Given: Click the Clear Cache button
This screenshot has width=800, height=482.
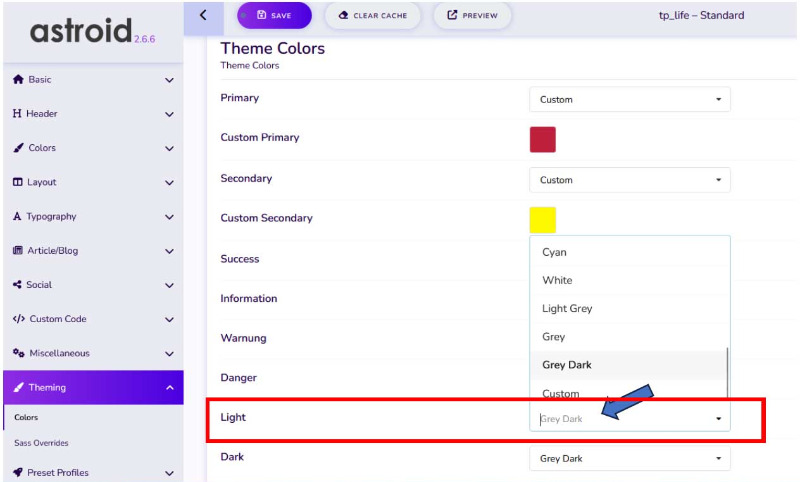Looking at the screenshot, I should point(372,15).
